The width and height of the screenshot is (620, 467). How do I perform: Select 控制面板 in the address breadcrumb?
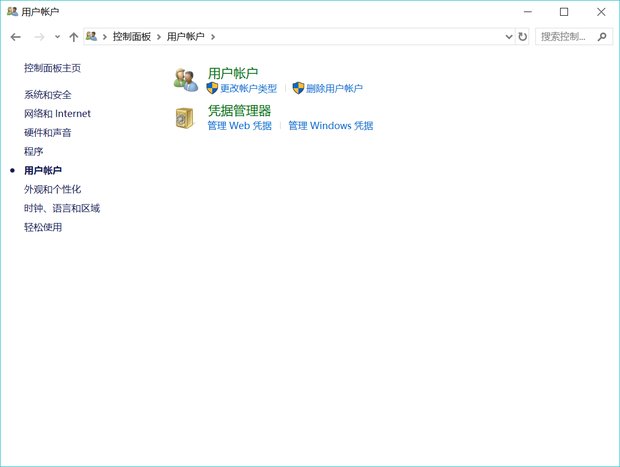132,37
